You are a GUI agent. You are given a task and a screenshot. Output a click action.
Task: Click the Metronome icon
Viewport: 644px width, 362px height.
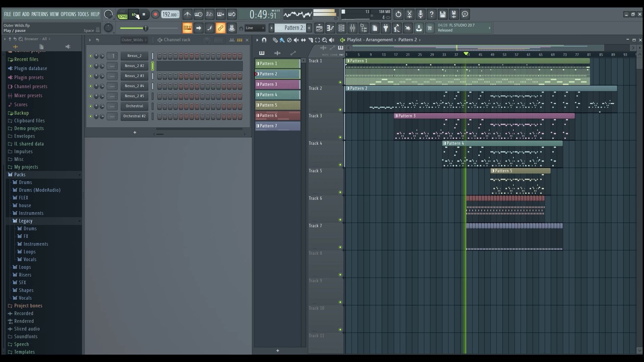[x=187, y=14]
